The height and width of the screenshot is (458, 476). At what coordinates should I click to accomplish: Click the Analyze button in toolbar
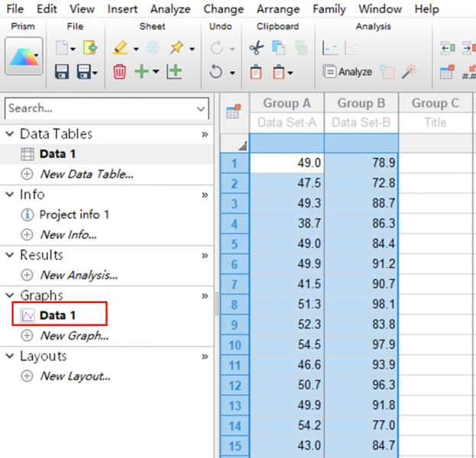tap(347, 73)
